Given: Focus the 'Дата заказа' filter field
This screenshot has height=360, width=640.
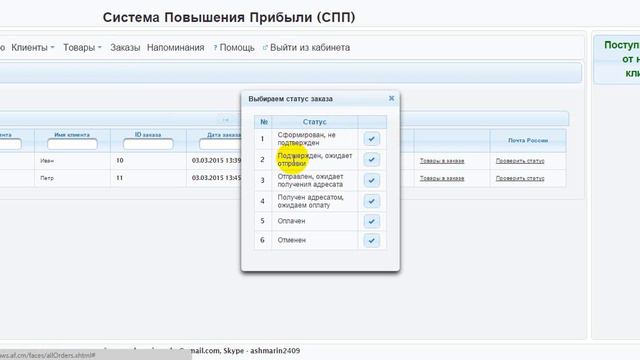Looking at the screenshot, I should [x=220, y=144].
